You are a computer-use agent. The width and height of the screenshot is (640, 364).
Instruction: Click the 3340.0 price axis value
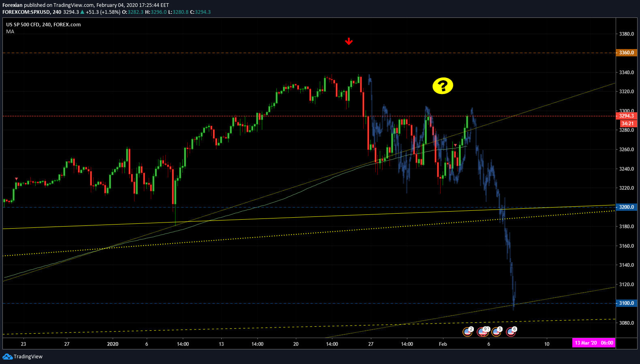[627, 73]
